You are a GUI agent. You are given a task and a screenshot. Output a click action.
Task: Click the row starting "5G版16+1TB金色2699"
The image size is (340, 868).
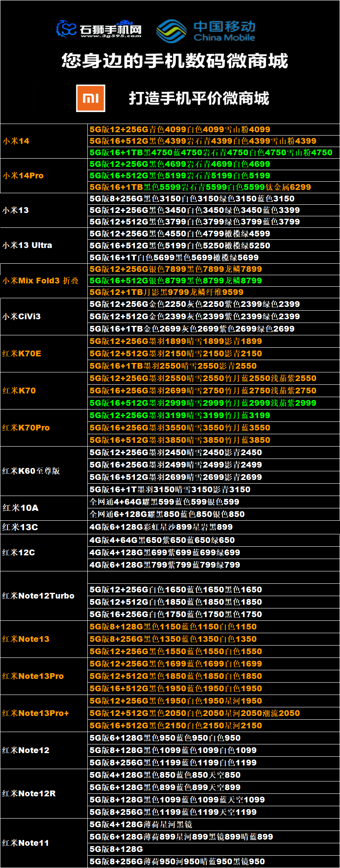pos(214,329)
